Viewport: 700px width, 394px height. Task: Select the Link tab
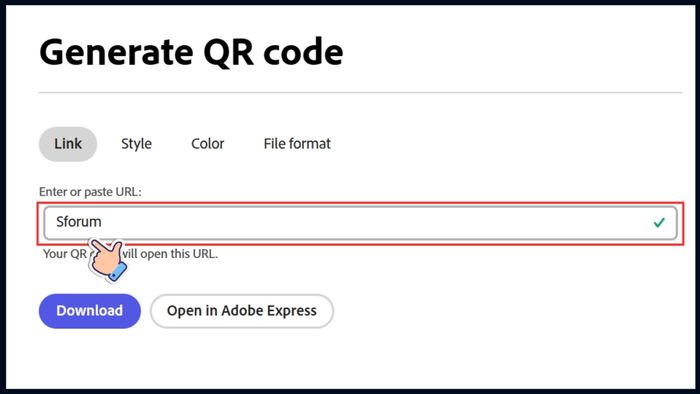(68, 144)
